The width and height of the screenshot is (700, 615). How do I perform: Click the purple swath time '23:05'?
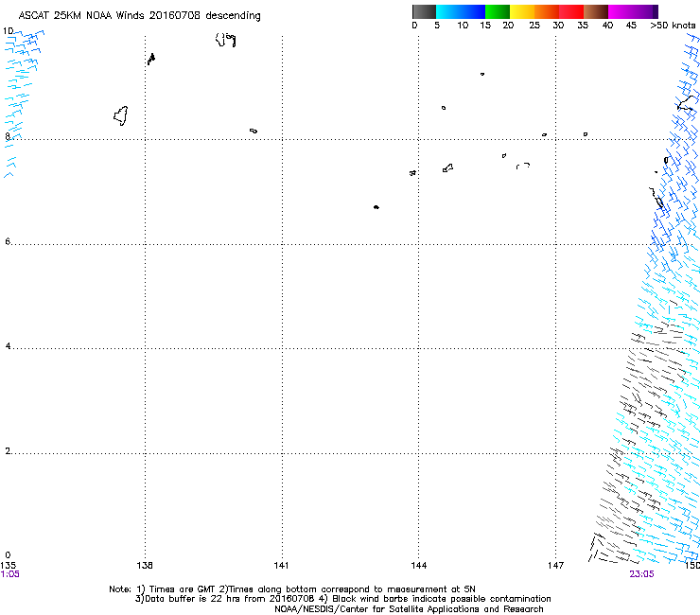[x=641, y=574]
